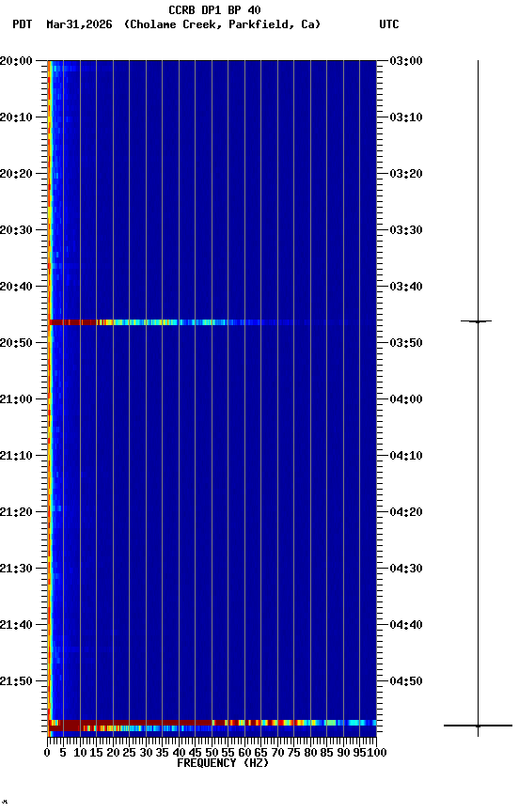Click the strong broadband event band near 21:57
This screenshot has width=519, height=812.
pyautogui.click(x=212, y=723)
